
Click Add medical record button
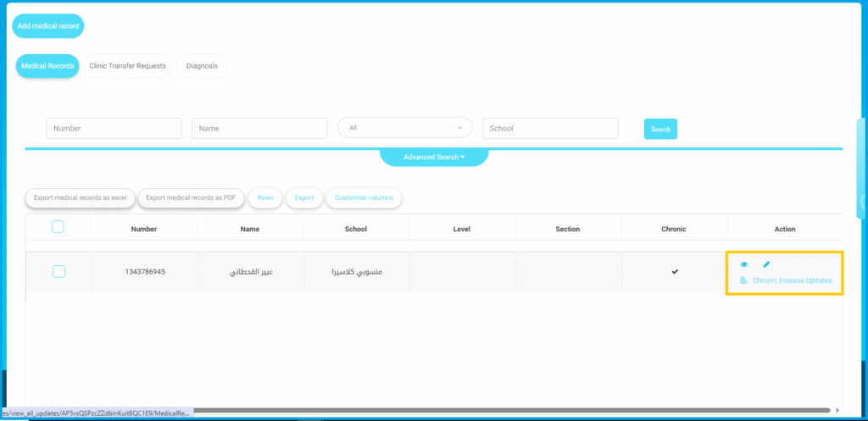pyautogui.click(x=48, y=26)
